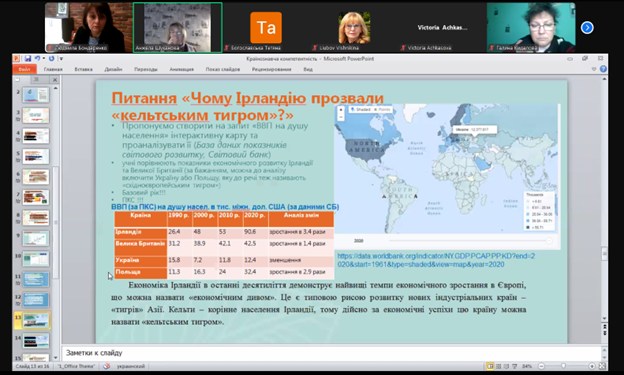Open the Undo history dropdown arrow

pyautogui.click(x=44, y=59)
